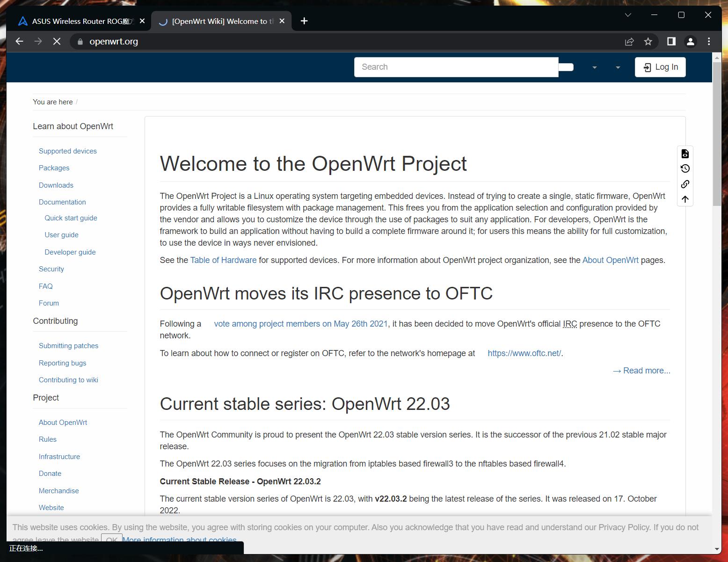Open Submitting patches in the sidebar
This screenshot has width=728, height=562.
click(x=69, y=346)
